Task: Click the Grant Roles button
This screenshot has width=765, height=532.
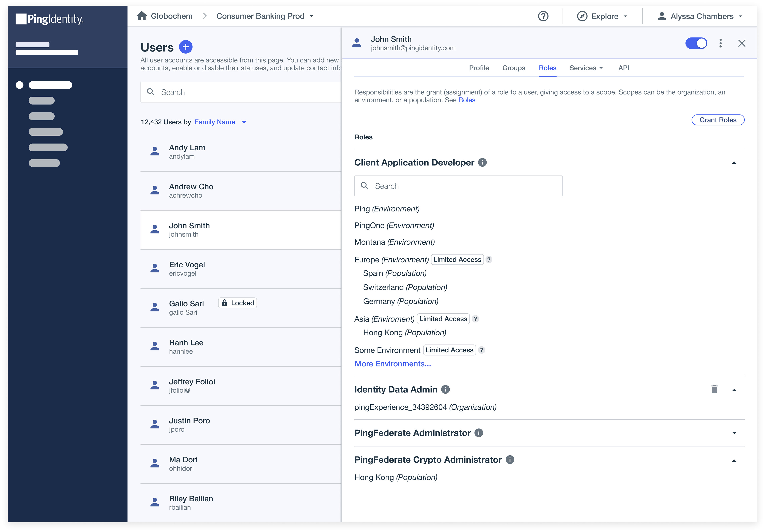Action: click(718, 120)
